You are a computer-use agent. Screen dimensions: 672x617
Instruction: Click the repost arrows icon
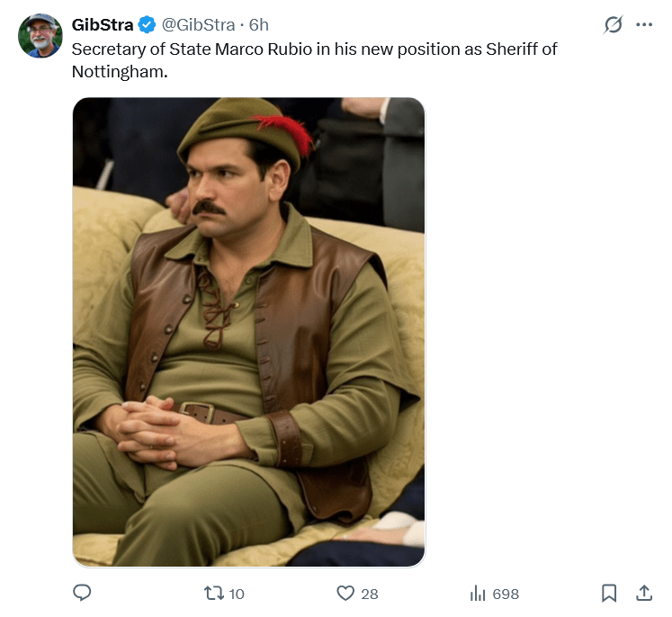tap(214, 593)
